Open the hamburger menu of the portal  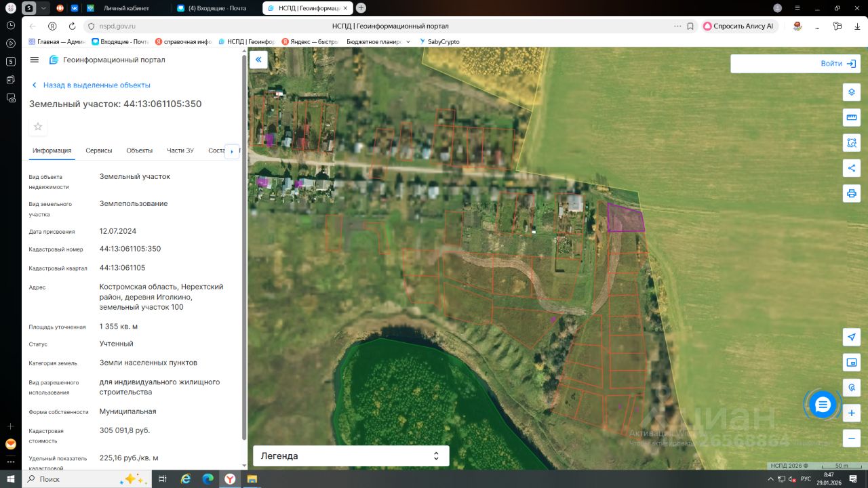[x=35, y=60]
